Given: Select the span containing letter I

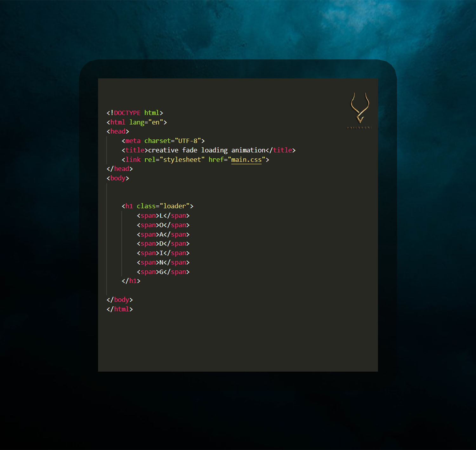Looking at the screenshot, I should (x=163, y=253).
